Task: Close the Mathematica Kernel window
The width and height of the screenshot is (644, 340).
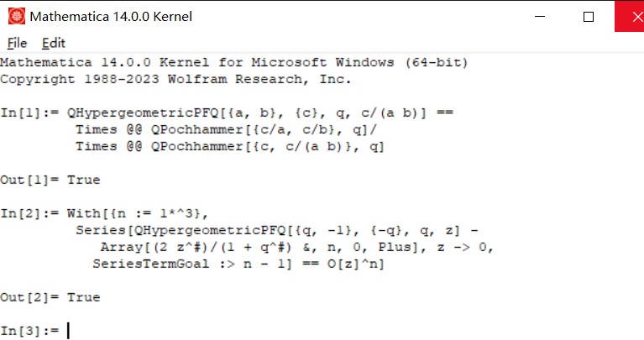Action: click(x=629, y=17)
